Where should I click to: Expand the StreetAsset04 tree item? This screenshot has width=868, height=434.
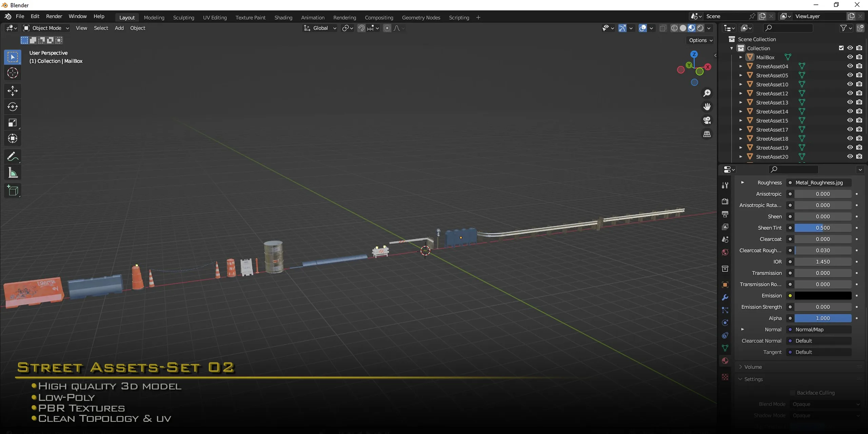click(741, 66)
